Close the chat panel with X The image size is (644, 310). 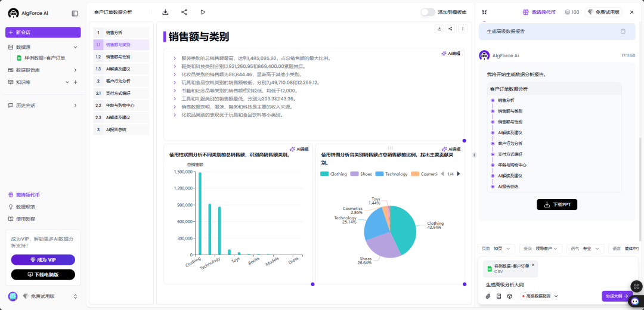click(631, 13)
